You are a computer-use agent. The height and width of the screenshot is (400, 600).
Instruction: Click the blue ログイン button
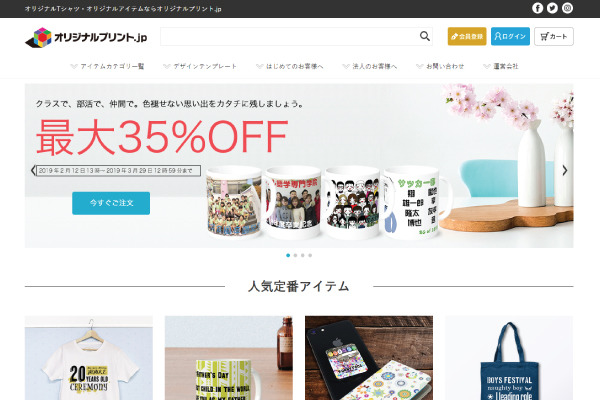tap(510, 36)
